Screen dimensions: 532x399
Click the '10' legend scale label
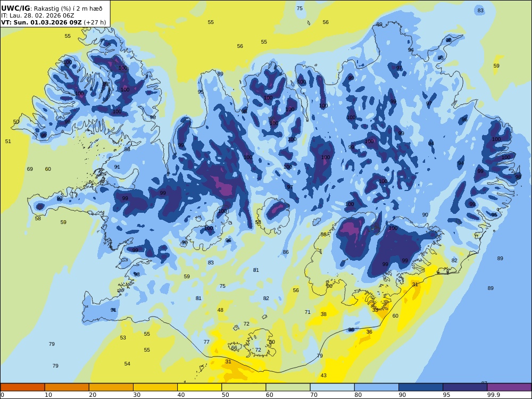(x=48, y=395)
